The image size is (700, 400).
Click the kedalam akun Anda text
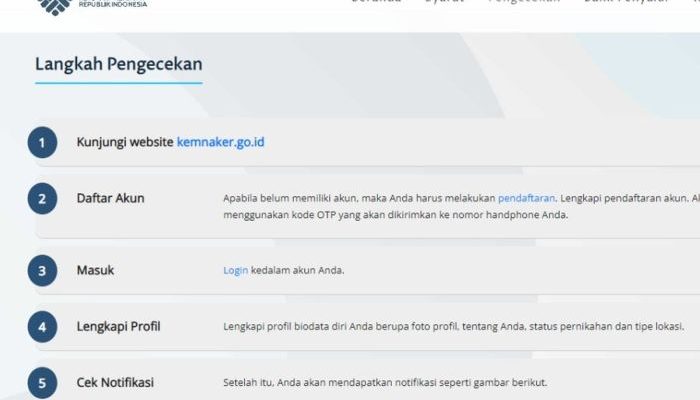click(x=297, y=271)
